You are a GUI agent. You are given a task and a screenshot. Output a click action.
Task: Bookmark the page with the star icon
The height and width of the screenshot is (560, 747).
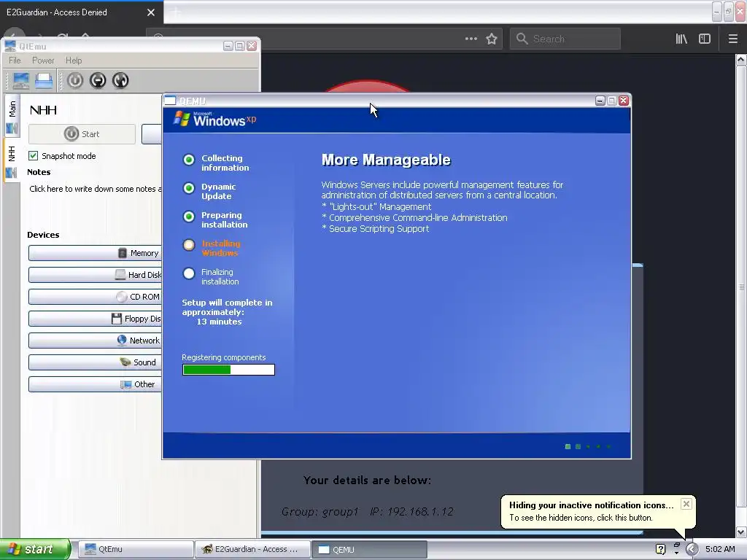coord(492,39)
